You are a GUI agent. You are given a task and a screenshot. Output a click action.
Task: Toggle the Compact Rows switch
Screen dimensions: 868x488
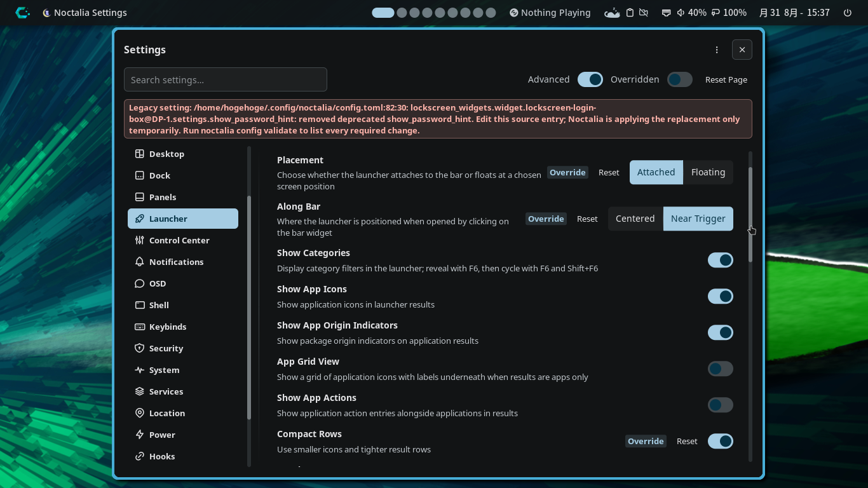(721, 441)
